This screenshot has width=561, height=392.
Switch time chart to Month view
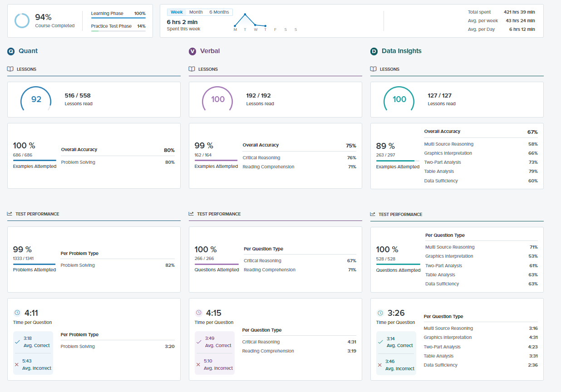(x=196, y=12)
